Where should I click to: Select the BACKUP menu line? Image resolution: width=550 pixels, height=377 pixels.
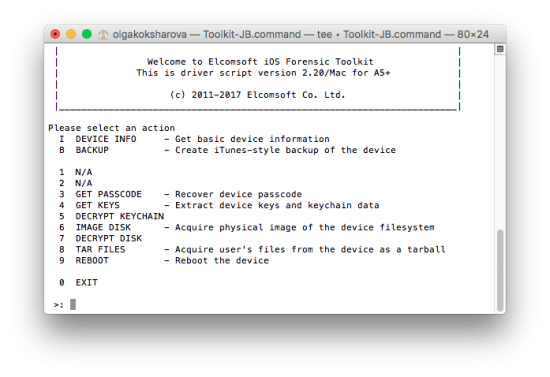[227, 150]
